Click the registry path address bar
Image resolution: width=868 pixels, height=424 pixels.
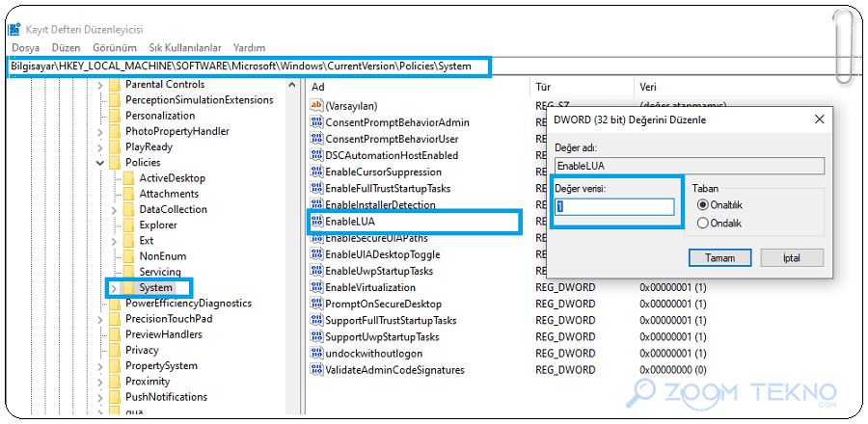coord(249,66)
